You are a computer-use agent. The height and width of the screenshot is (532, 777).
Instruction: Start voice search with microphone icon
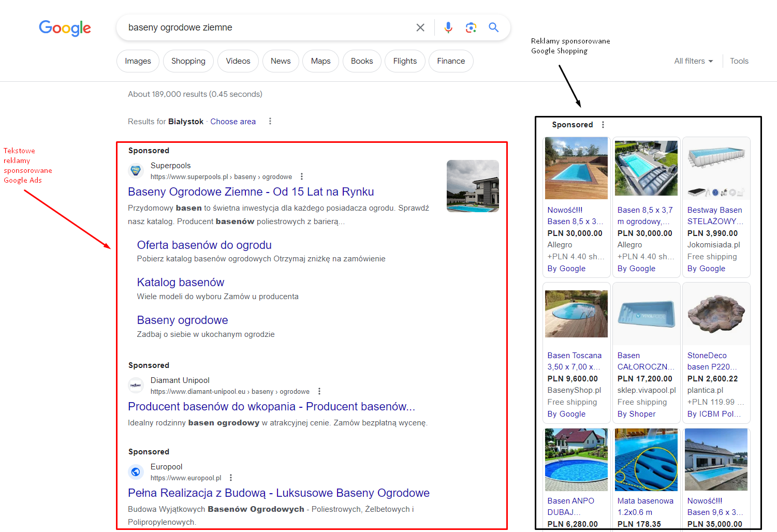tap(448, 27)
